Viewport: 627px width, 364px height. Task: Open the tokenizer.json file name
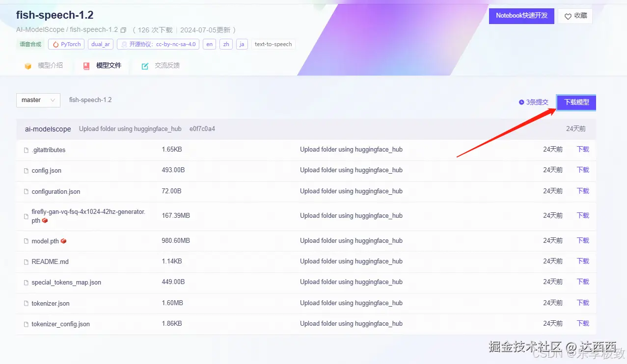(x=51, y=304)
